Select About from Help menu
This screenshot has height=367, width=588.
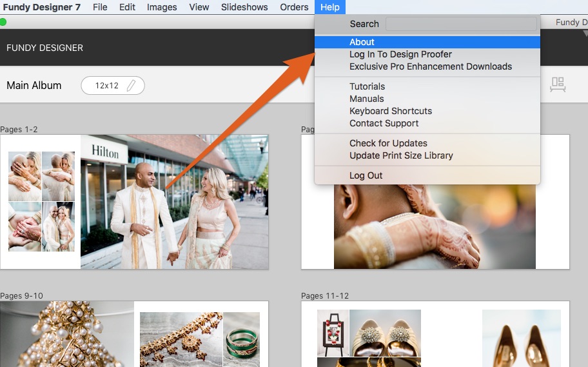[427, 42]
